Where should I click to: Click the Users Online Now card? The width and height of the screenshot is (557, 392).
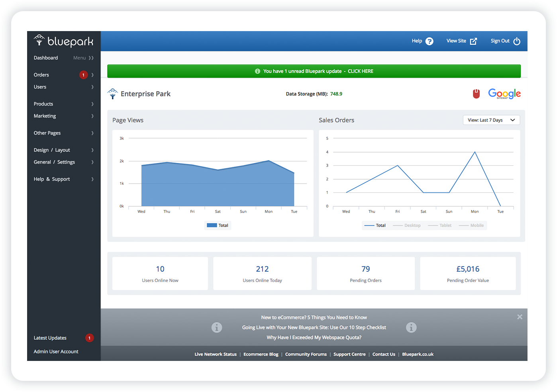click(160, 274)
